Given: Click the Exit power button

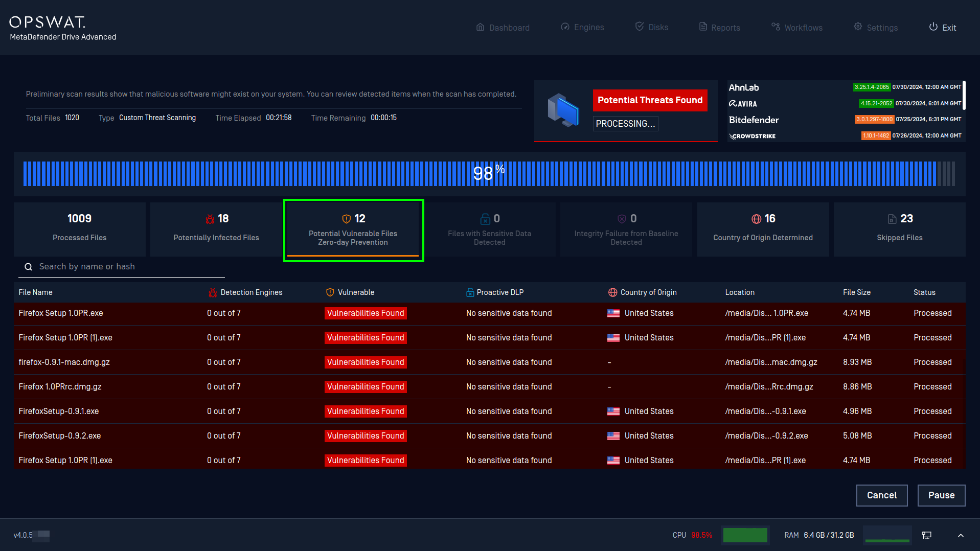Looking at the screenshot, I should (942, 28).
